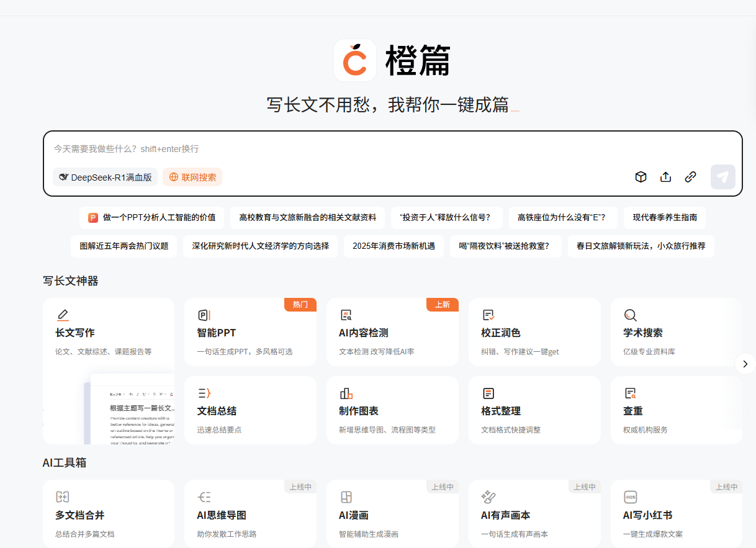756x548 pixels.
Task: Click the slogan 写长文不用愁,我帮你一键成篇
Action: click(388, 104)
